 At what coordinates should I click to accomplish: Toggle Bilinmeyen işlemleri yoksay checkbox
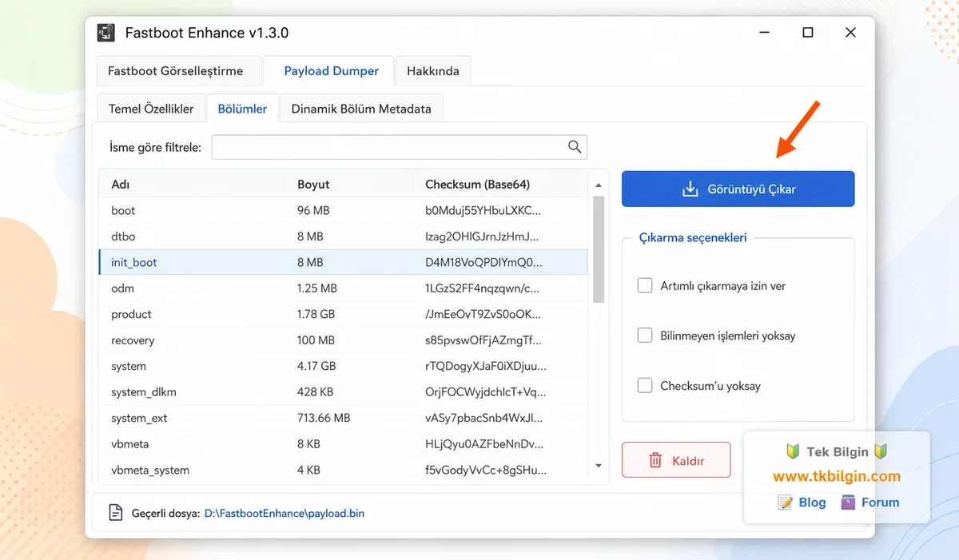click(x=645, y=336)
